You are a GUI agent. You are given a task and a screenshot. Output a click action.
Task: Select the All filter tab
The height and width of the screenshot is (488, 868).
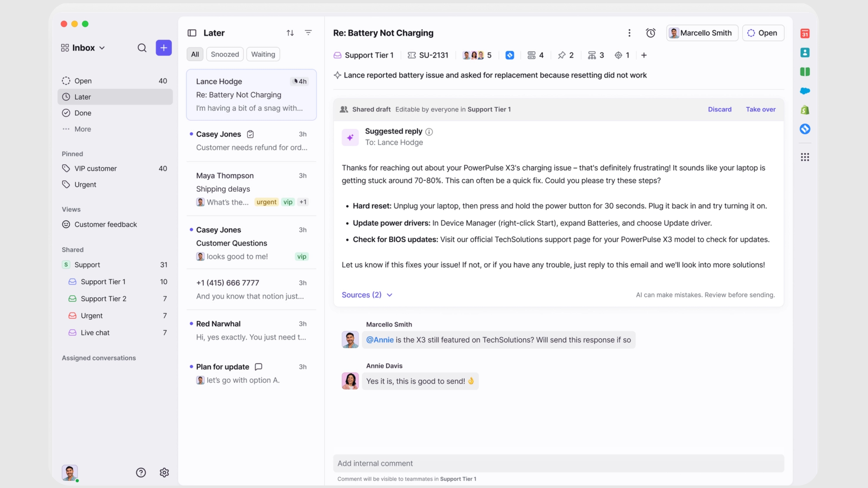pos(195,54)
